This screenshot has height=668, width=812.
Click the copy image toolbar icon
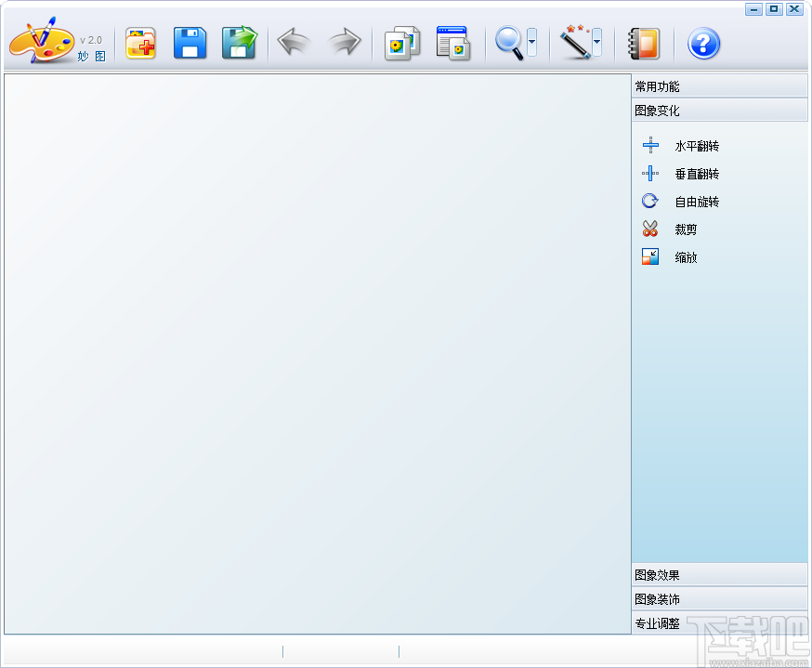(401, 43)
